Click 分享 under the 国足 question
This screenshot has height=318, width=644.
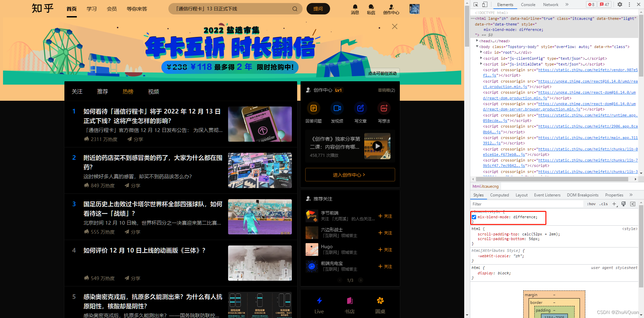132,232
